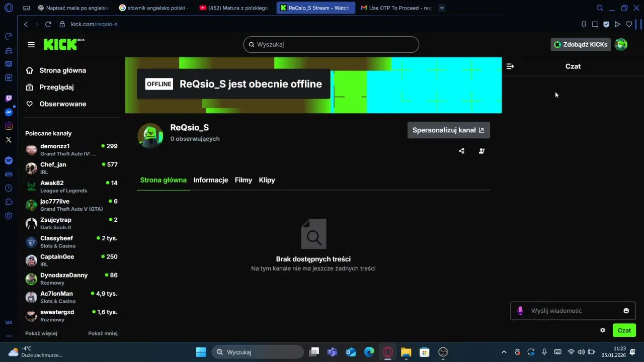644x362 pixels.
Task: Switch to the słownik angielsko polski tab
Action: point(153,8)
